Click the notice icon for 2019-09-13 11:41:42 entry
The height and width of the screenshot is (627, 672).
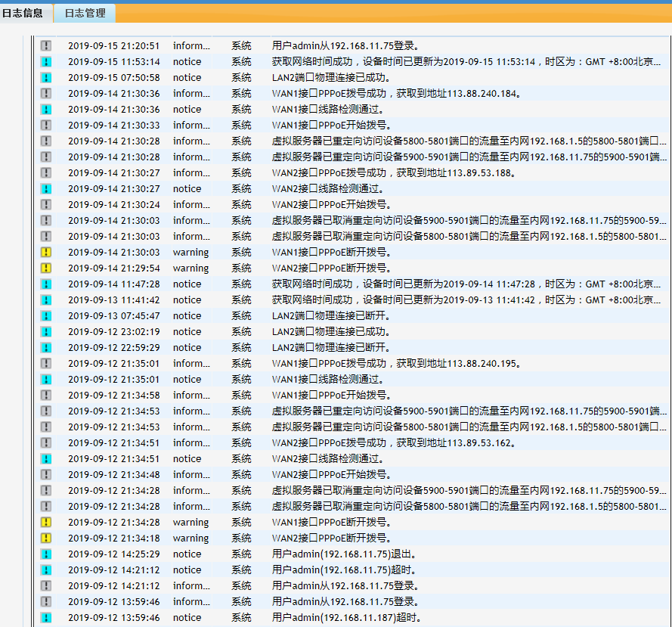click(46, 300)
